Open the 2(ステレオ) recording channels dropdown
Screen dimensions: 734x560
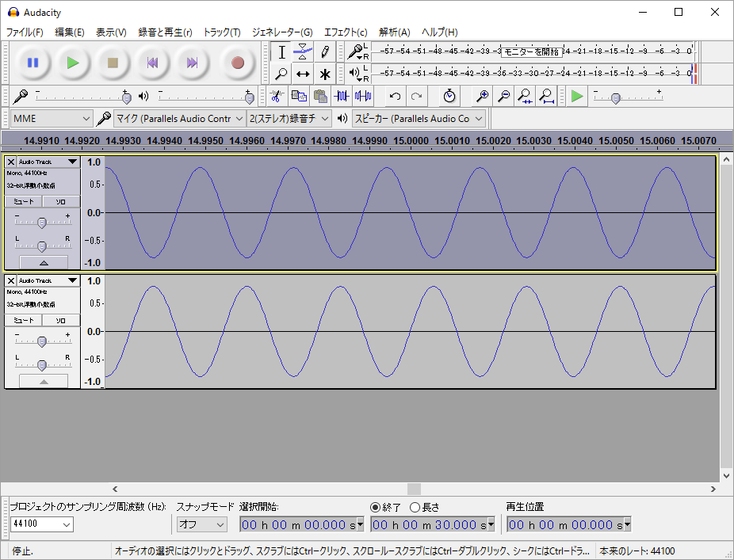289,119
